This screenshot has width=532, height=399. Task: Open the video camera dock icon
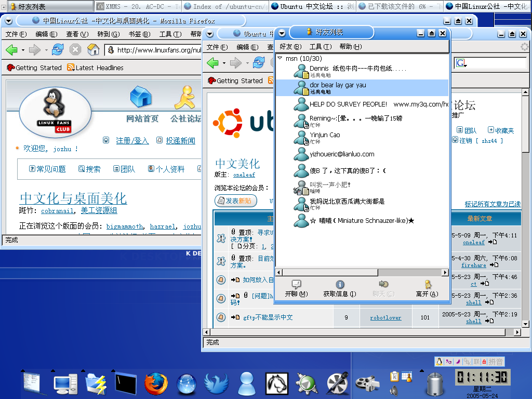coord(367,384)
